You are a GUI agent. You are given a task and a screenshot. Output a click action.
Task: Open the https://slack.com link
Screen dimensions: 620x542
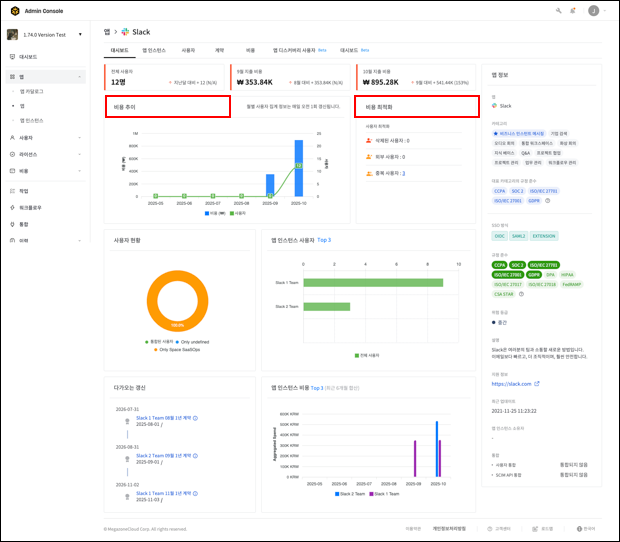point(511,383)
